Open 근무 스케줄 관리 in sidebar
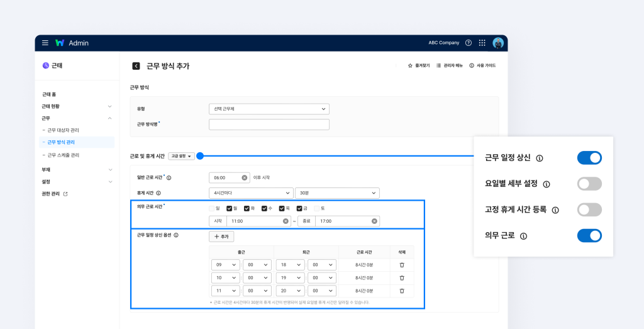Image resolution: width=644 pixels, height=329 pixels. (x=64, y=155)
